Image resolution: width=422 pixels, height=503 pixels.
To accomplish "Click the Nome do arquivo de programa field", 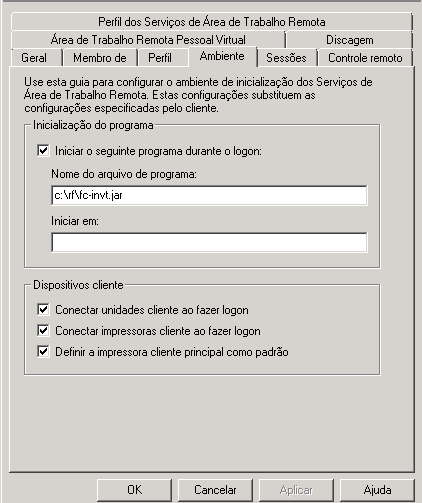I will [x=209, y=195].
